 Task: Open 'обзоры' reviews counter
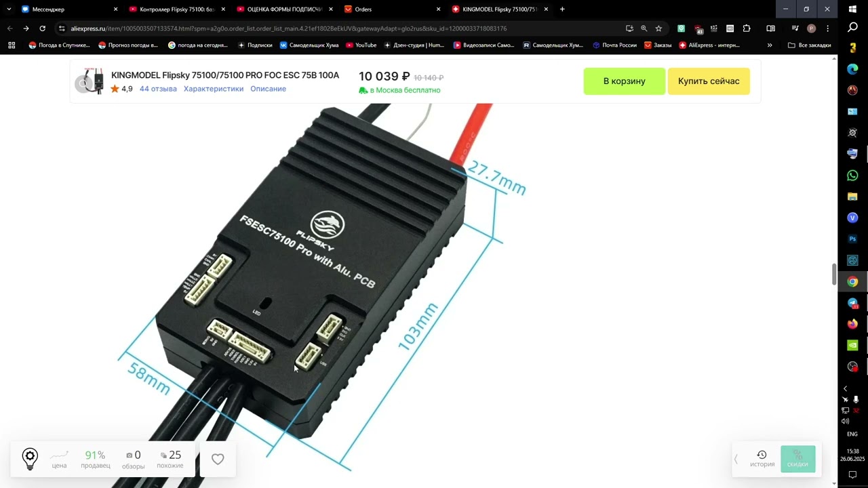click(x=133, y=460)
